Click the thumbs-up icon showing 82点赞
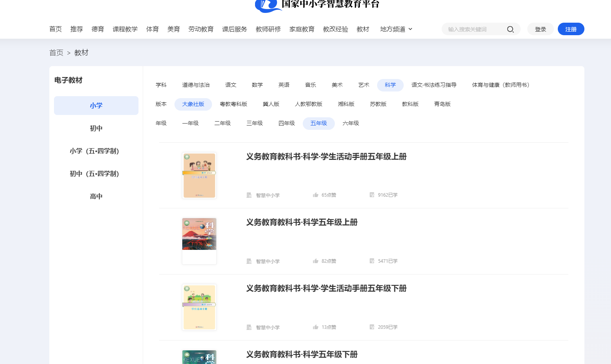 pyautogui.click(x=316, y=261)
